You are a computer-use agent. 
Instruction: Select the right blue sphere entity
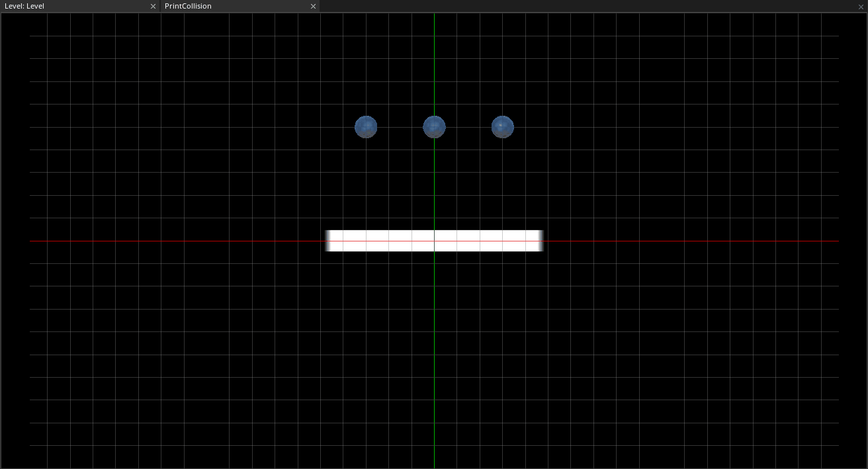coord(503,127)
